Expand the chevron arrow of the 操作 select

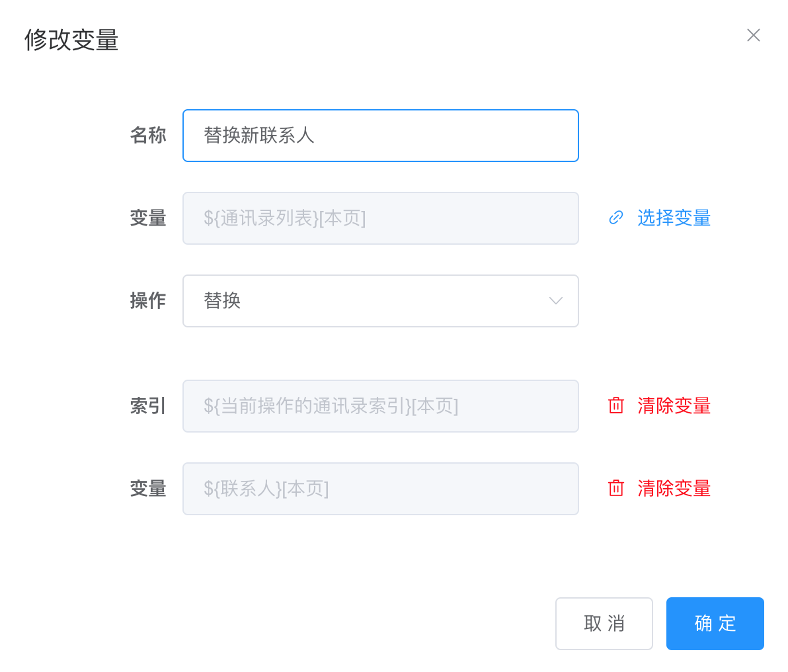click(555, 301)
